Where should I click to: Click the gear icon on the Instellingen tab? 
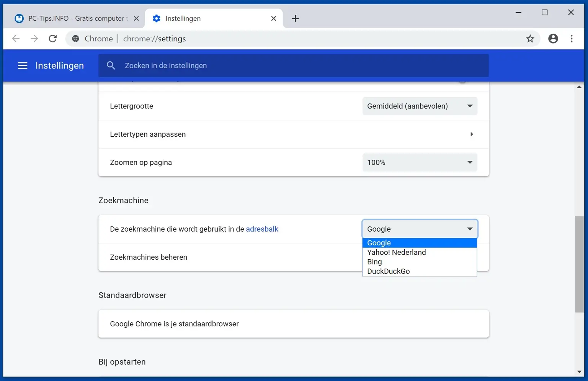[x=157, y=18]
